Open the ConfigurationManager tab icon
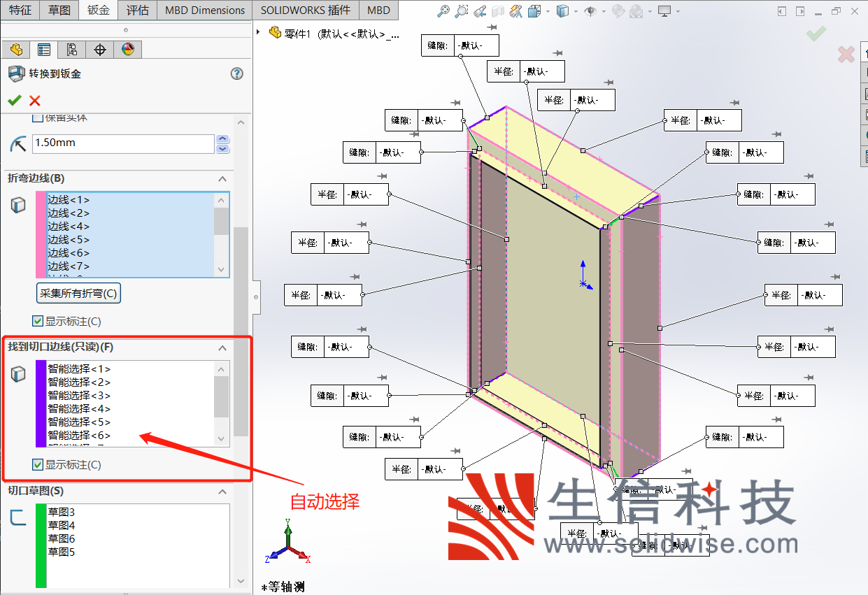This screenshot has width=868, height=595. point(71,50)
